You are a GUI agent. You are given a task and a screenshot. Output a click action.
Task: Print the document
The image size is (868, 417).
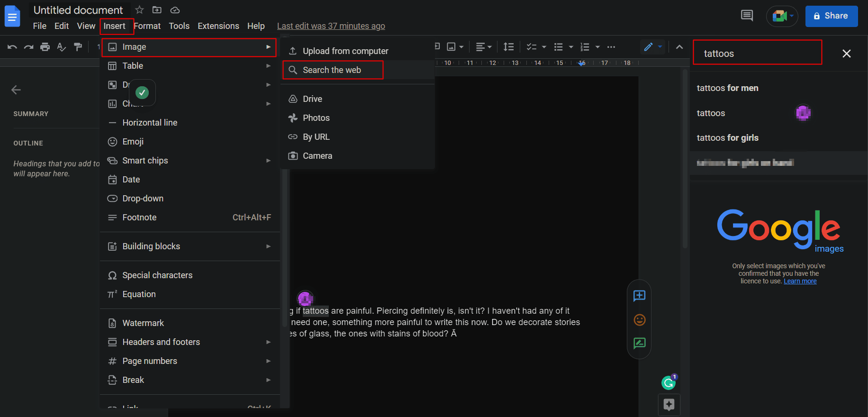(45, 47)
